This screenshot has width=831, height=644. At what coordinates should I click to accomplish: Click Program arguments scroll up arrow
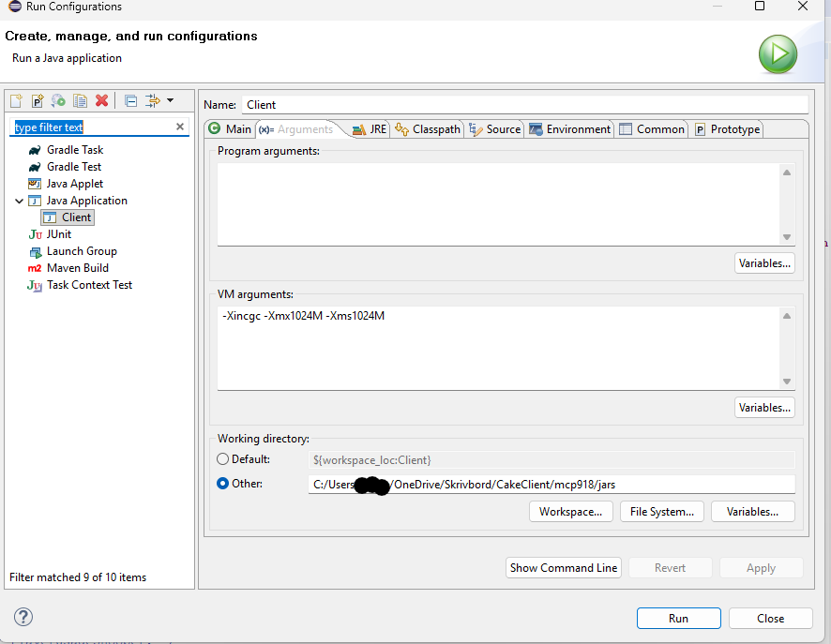pos(787,172)
